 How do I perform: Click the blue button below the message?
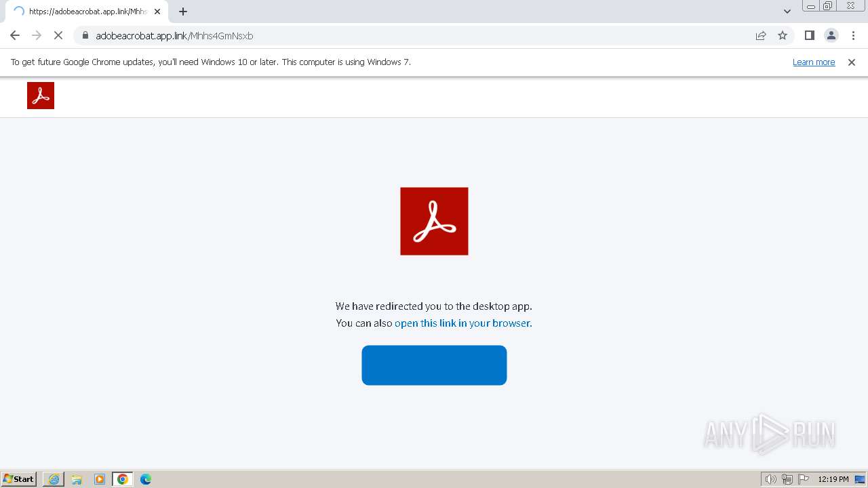434,365
